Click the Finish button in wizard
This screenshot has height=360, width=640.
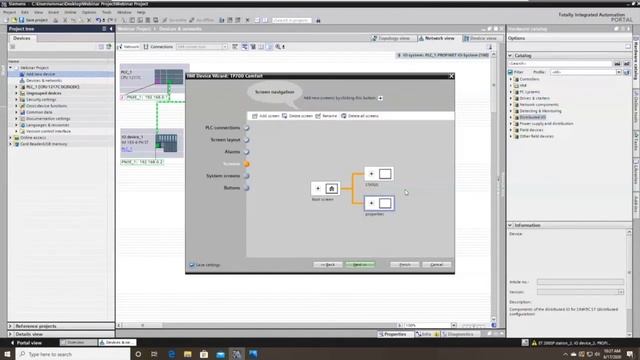404,264
